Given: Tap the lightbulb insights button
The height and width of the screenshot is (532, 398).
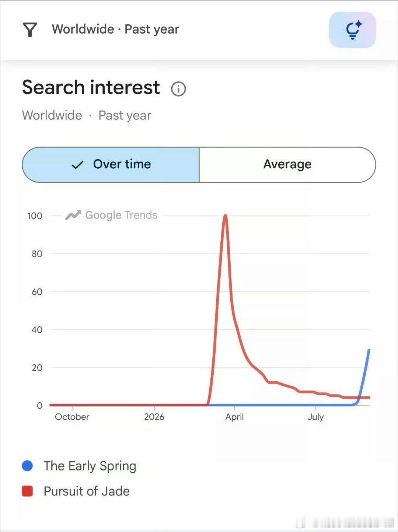Looking at the screenshot, I should pyautogui.click(x=352, y=30).
